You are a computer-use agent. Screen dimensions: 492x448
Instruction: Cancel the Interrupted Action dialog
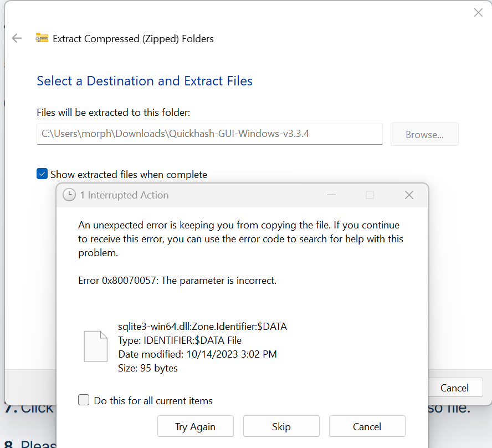(367, 426)
